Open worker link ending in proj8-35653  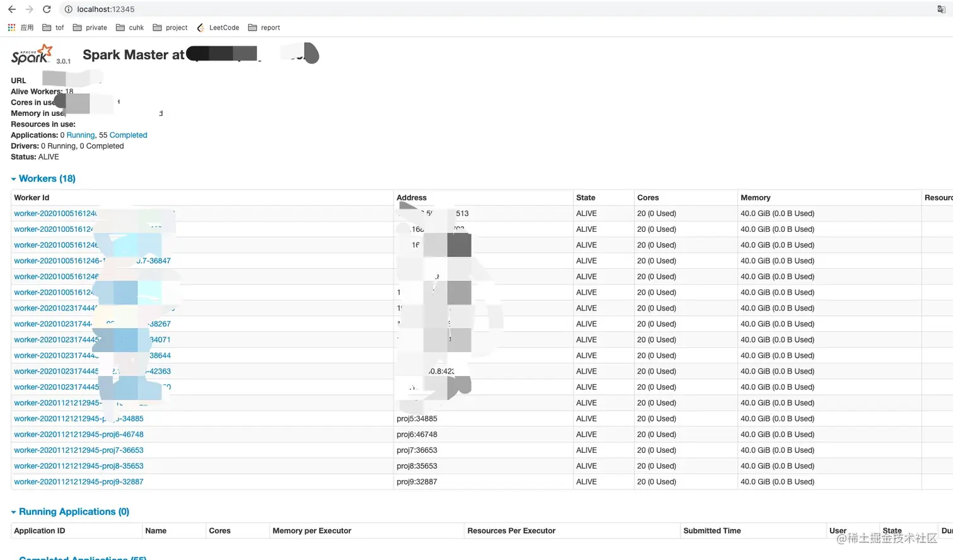click(x=79, y=466)
